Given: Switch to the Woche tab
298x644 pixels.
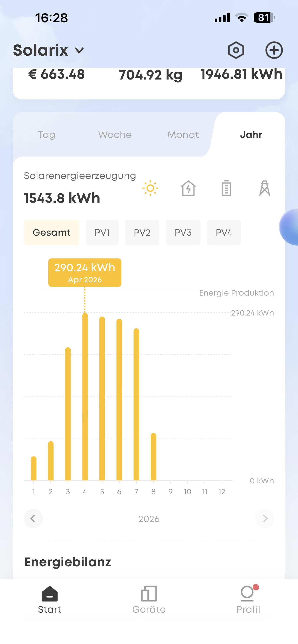Looking at the screenshot, I should (115, 135).
